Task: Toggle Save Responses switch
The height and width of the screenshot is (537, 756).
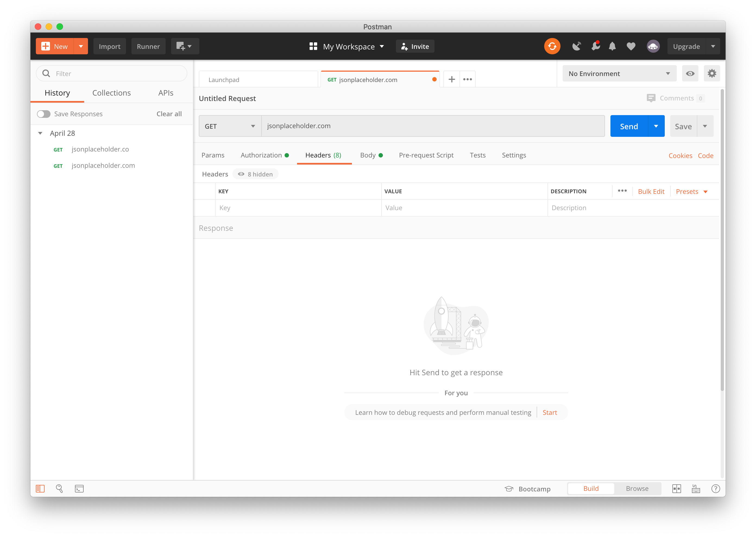Action: [43, 113]
